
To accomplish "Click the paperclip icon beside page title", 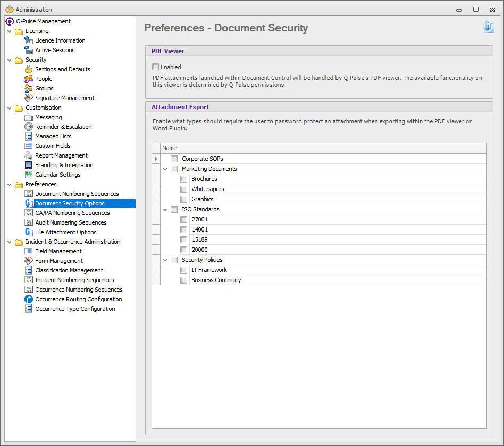I will (489, 27).
